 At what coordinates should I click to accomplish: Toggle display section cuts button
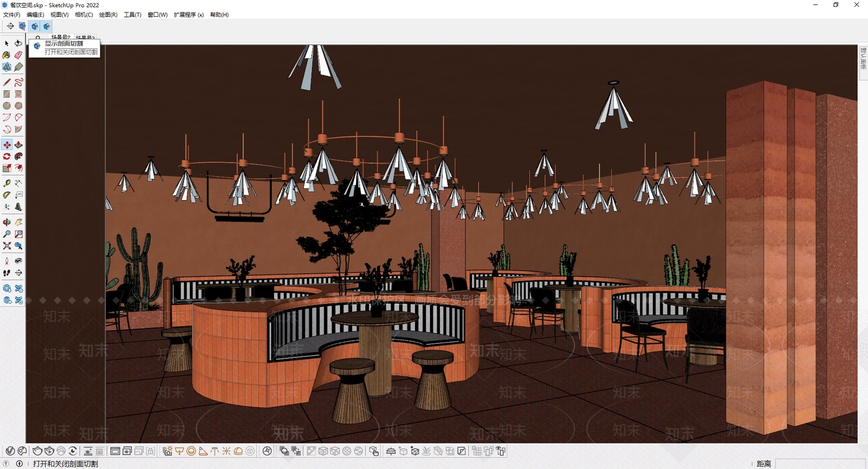pos(34,26)
